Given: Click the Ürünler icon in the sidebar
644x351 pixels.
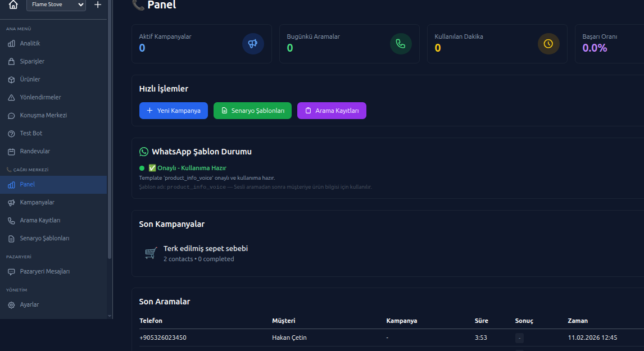Looking at the screenshot, I should (x=11, y=79).
